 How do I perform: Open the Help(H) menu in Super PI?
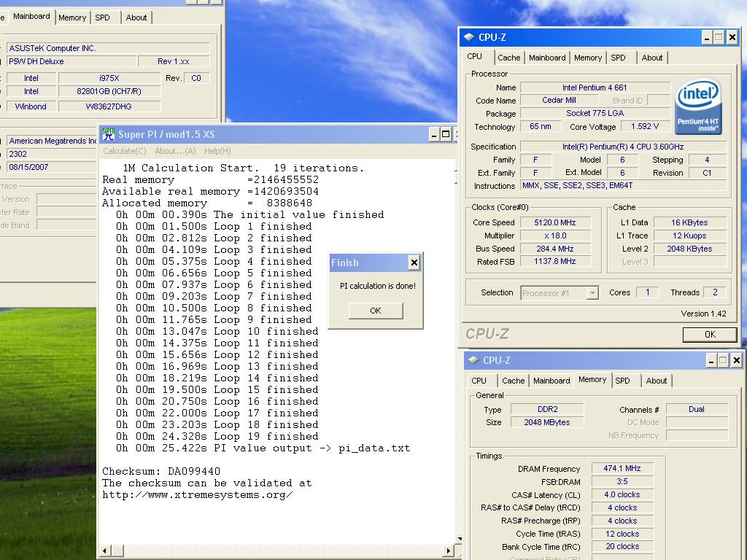pos(217,151)
